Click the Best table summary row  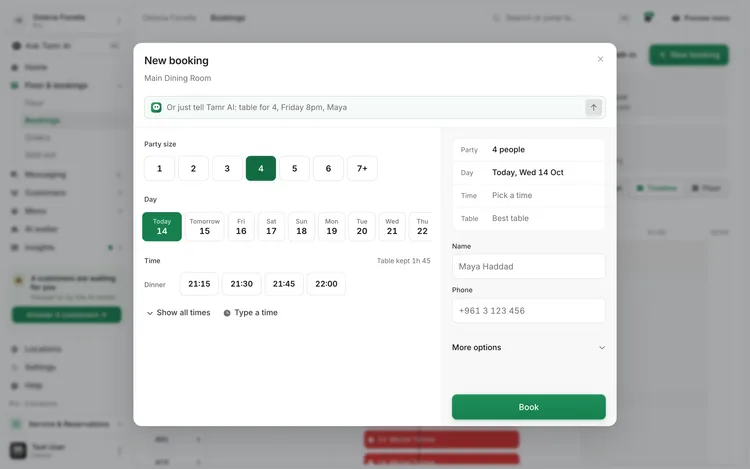[529, 218]
